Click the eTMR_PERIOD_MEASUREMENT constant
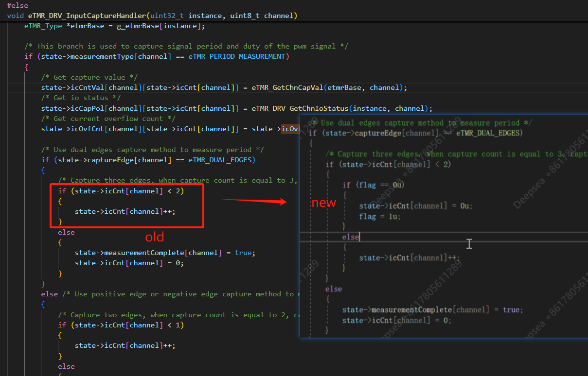The image size is (588, 376). point(236,56)
